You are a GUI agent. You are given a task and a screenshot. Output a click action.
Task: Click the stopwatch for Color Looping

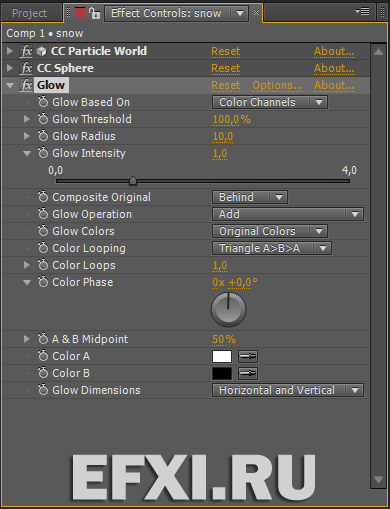[43, 248]
